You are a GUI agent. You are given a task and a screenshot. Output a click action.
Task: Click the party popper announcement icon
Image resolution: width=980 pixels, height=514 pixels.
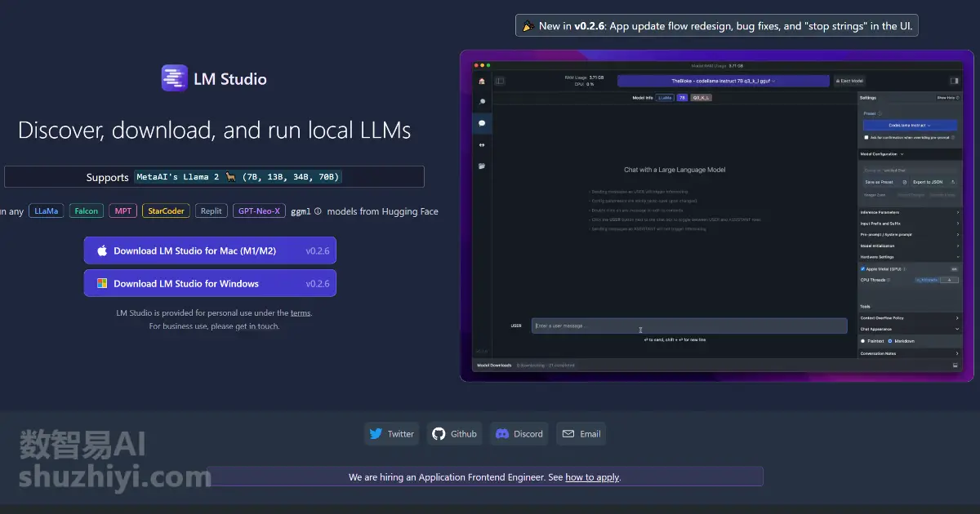point(528,26)
